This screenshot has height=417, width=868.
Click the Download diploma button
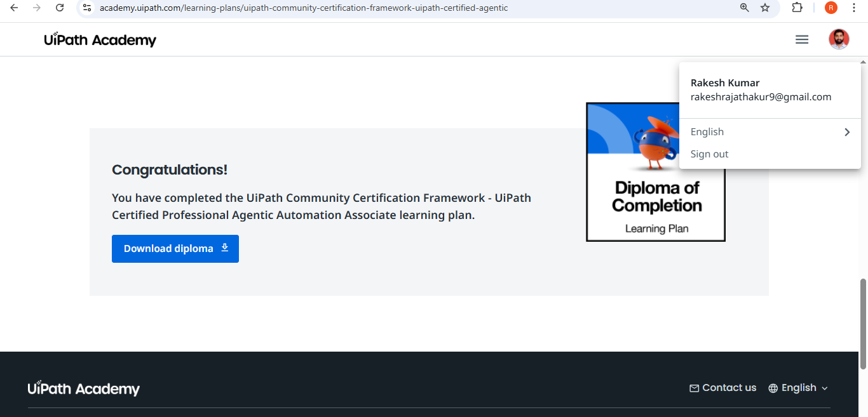pos(175,249)
